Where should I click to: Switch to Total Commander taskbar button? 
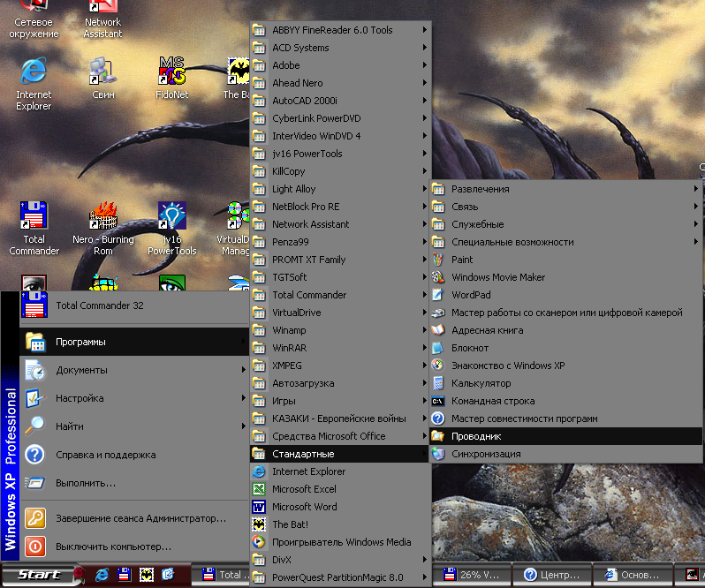[x=225, y=575]
